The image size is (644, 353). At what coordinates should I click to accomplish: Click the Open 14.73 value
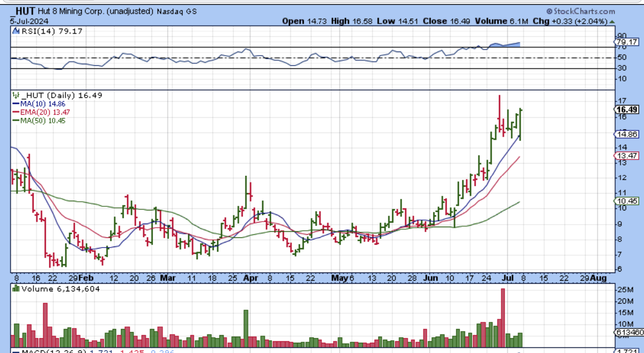[304, 21]
